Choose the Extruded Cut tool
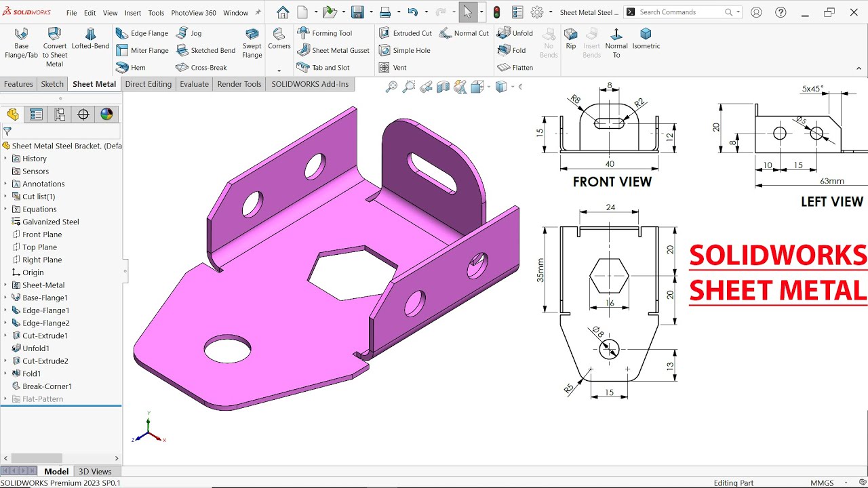 point(405,33)
